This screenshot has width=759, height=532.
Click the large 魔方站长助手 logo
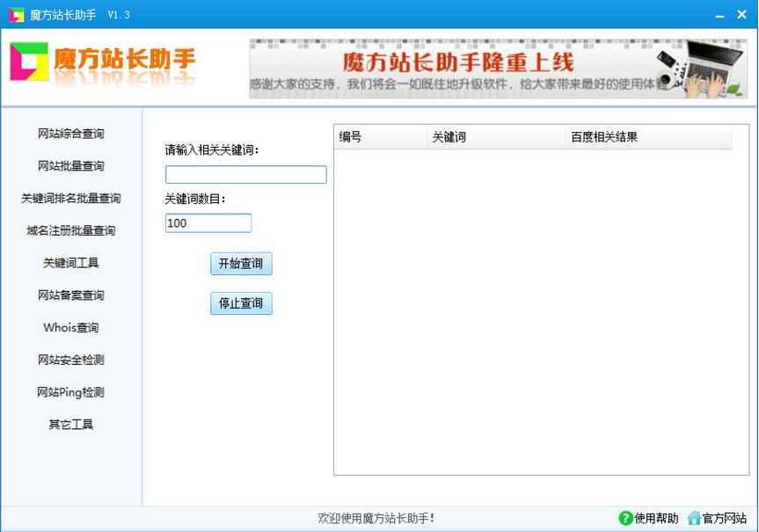point(103,62)
